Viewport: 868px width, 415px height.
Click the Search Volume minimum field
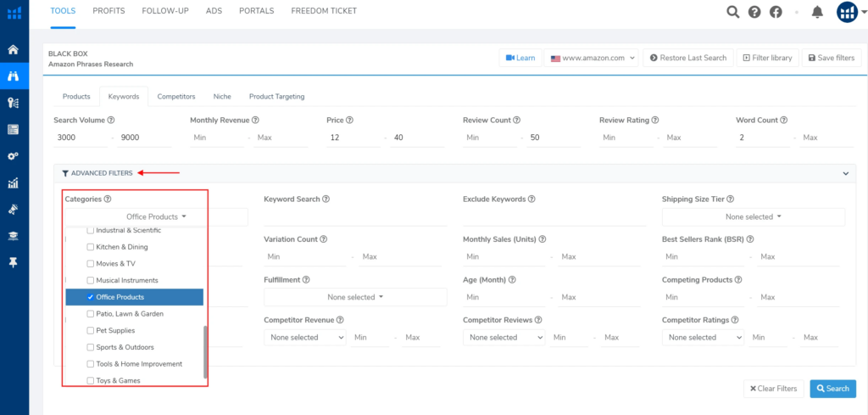click(x=81, y=137)
